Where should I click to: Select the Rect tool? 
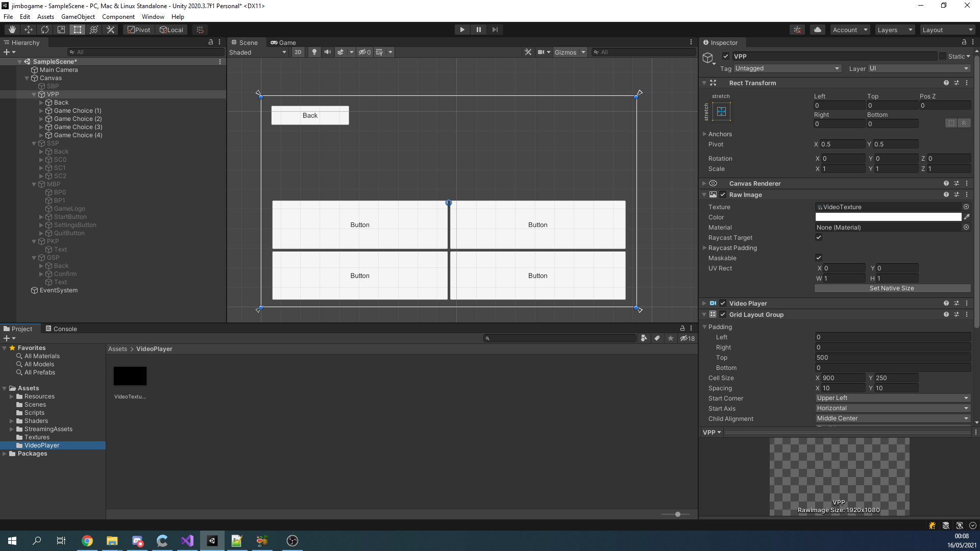(x=78, y=30)
